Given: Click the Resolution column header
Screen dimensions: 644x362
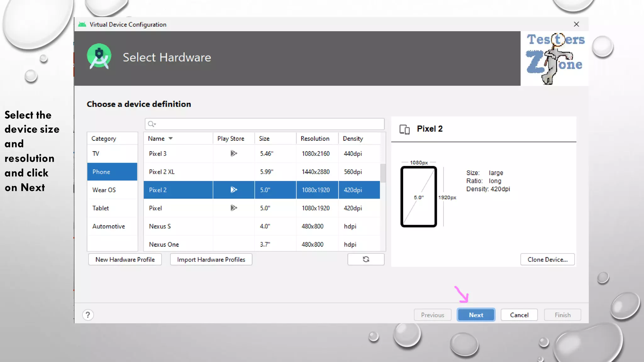Looking at the screenshot, I should click(x=317, y=139).
